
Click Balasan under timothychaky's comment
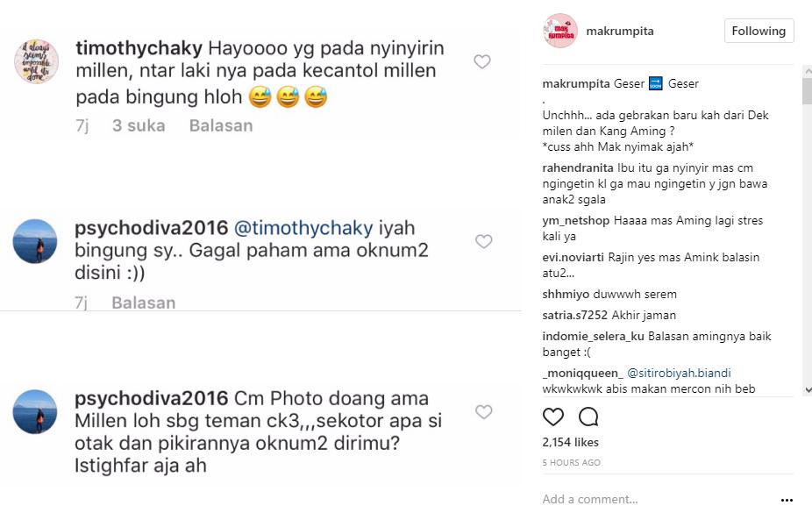(x=221, y=125)
